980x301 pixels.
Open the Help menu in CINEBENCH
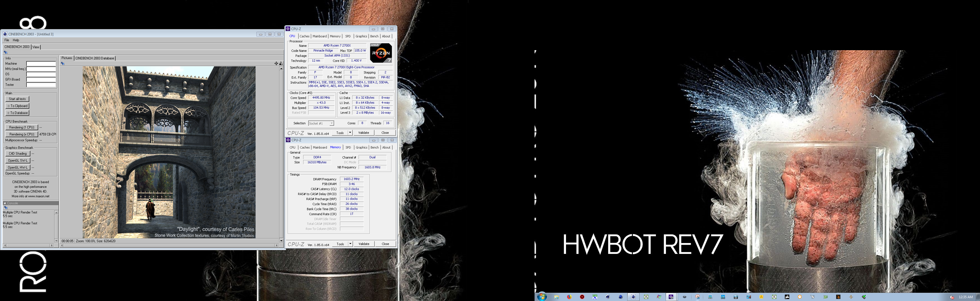coord(16,40)
